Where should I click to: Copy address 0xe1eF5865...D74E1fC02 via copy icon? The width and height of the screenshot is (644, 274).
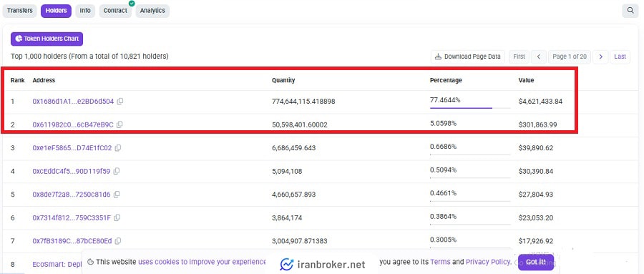[x=118, y=148]
